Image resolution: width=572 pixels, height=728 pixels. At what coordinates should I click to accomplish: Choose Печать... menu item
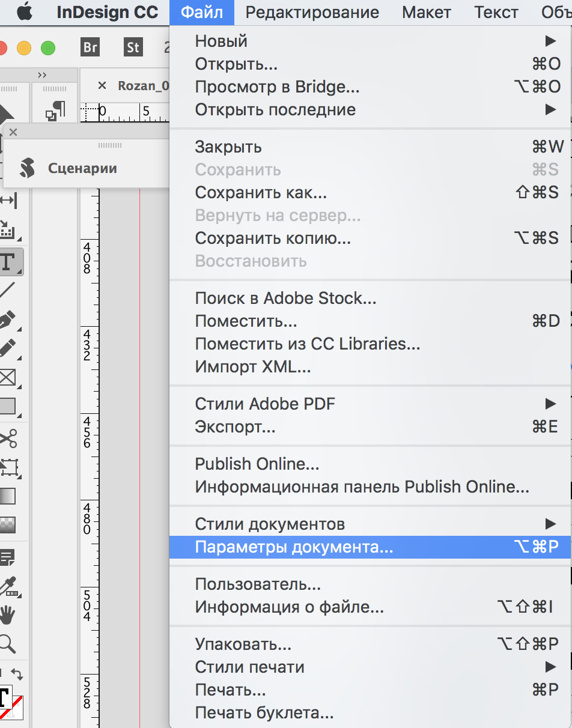370,690
